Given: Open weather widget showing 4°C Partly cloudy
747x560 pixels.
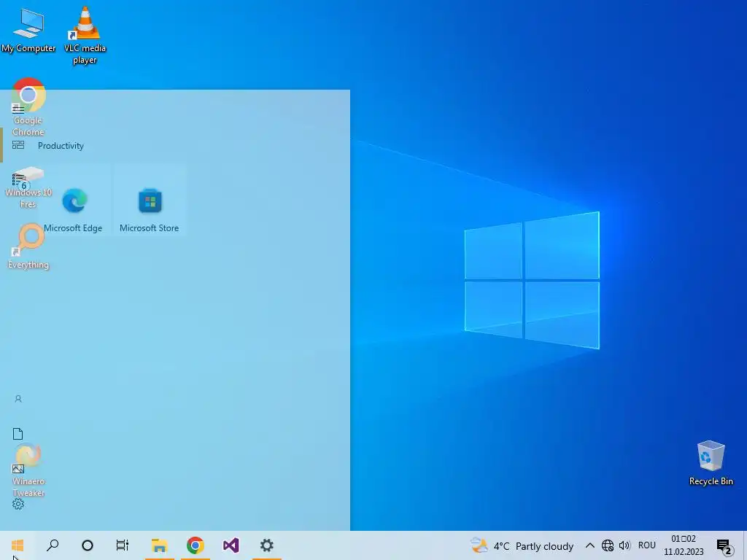Looking at the screenshot, I should pos(522,545).
